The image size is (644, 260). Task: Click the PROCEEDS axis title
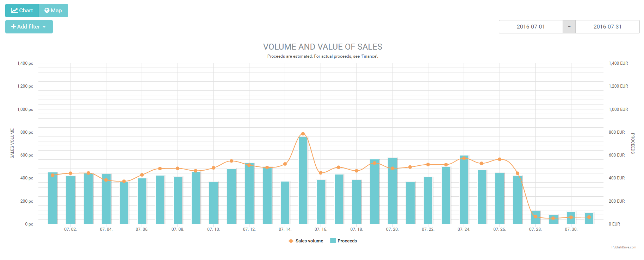pos(633,143)
